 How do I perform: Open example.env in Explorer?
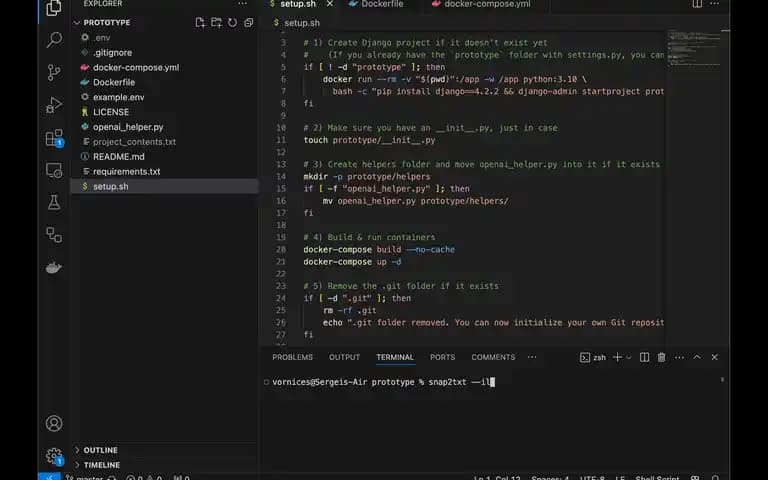point(165,97)
